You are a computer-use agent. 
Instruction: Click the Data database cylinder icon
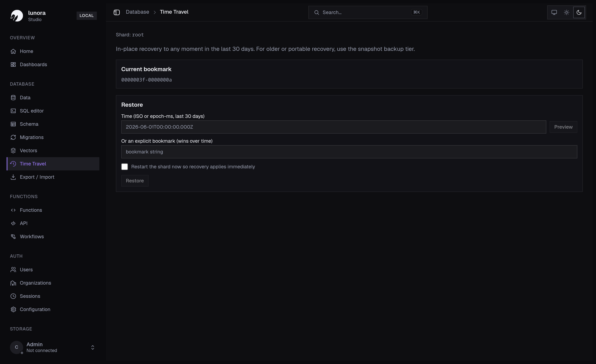13,98
